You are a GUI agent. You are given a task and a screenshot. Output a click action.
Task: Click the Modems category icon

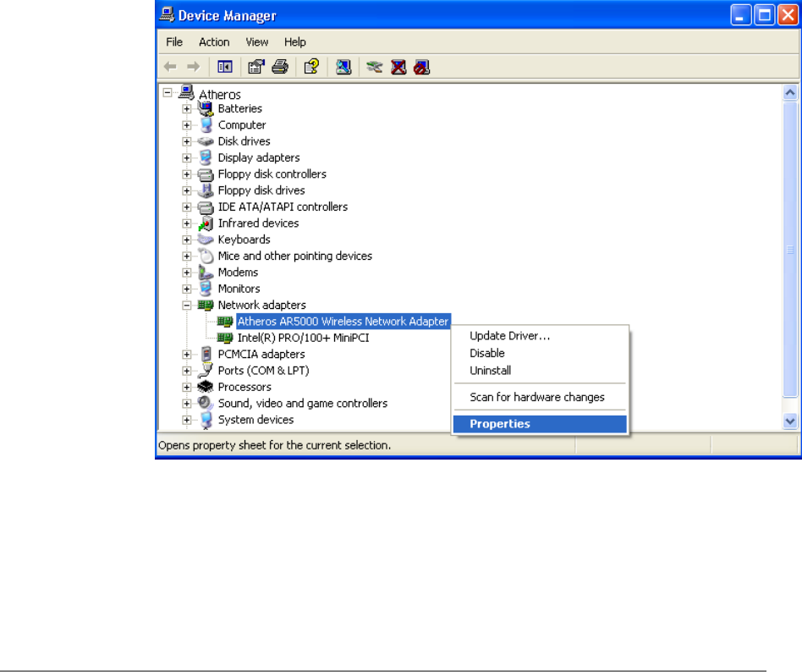click(206, 273)
